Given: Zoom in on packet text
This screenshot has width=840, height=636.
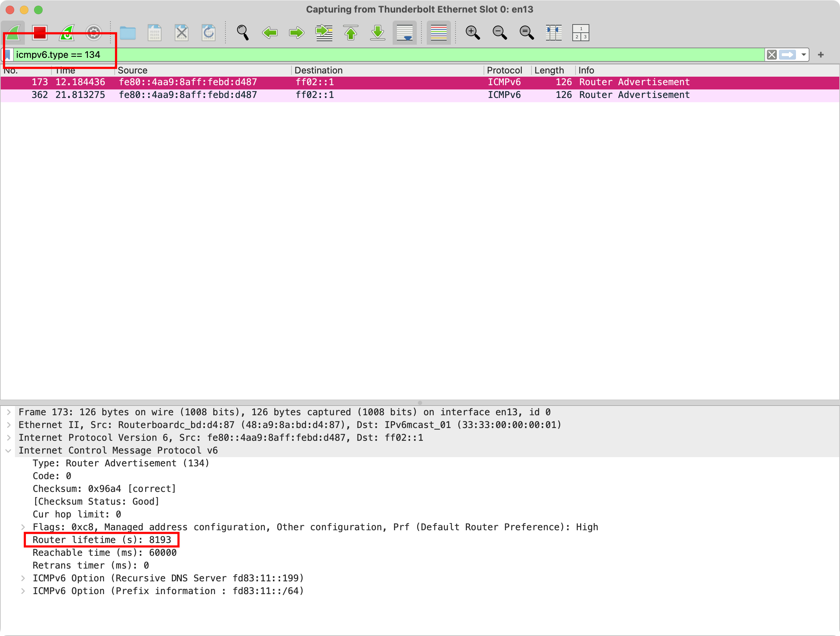Looking at the screenshot, I should coord(473,33).
